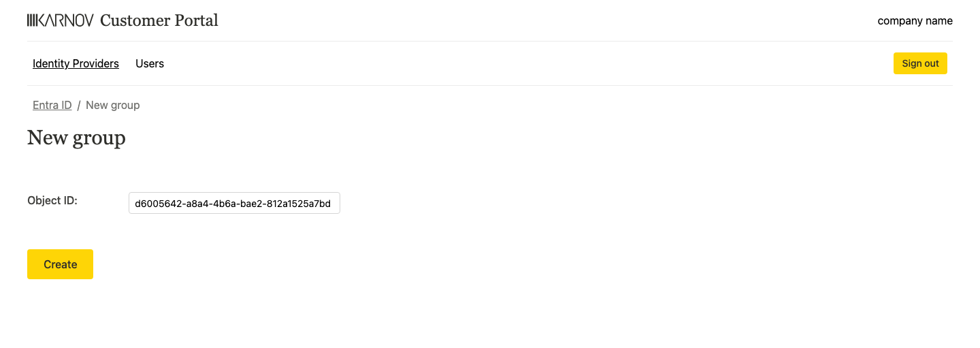Screen dimensions: 980x348
Task: Click the Object ID field label
Action: (x=52, y=200)
